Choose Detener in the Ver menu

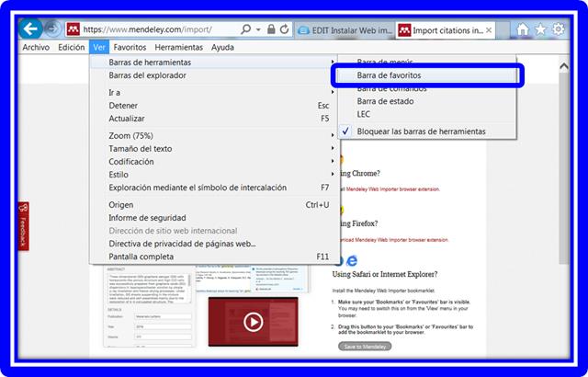214,106
